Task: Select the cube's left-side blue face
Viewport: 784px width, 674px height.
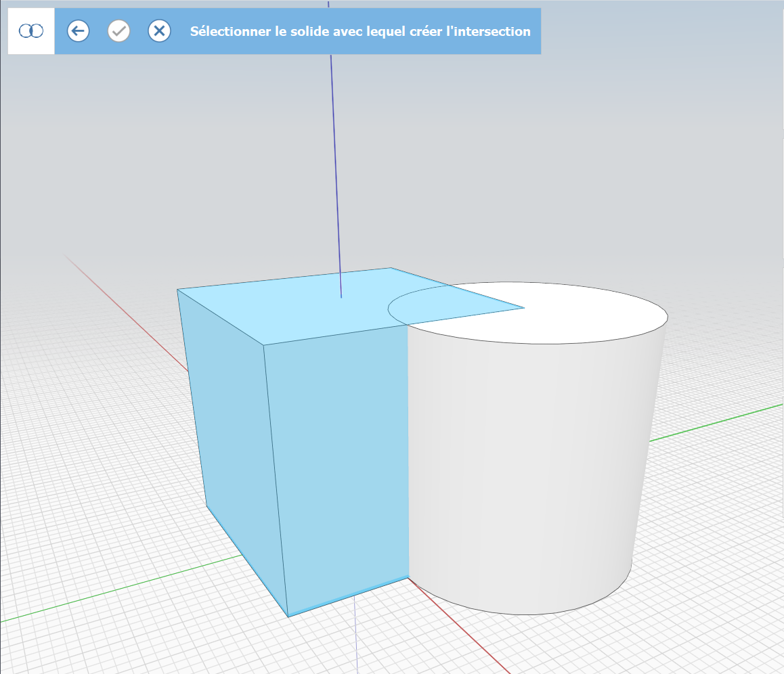Action: tap(234, 420)
